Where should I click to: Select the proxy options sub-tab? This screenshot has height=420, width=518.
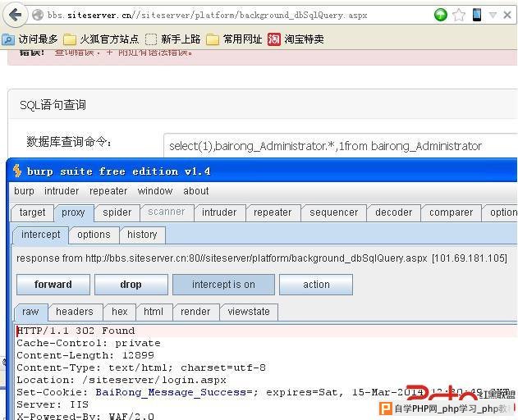pyautogui.click(x=94, y=235)
